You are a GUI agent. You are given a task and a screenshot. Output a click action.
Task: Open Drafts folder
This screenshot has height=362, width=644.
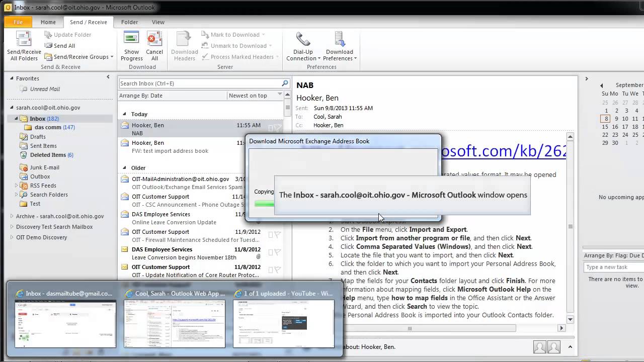(x=38, y=137)
